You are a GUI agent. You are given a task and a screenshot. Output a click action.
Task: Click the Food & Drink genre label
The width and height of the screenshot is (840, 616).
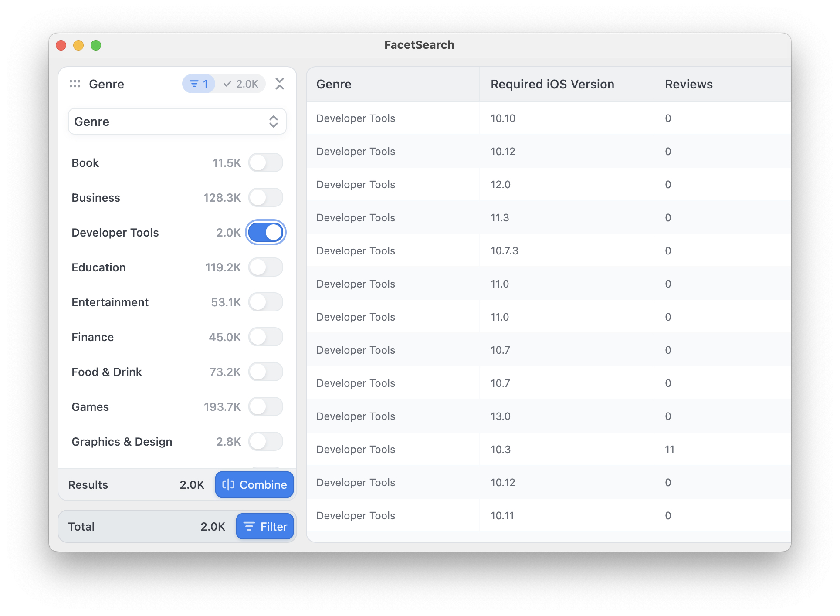(x=107, y=372)
